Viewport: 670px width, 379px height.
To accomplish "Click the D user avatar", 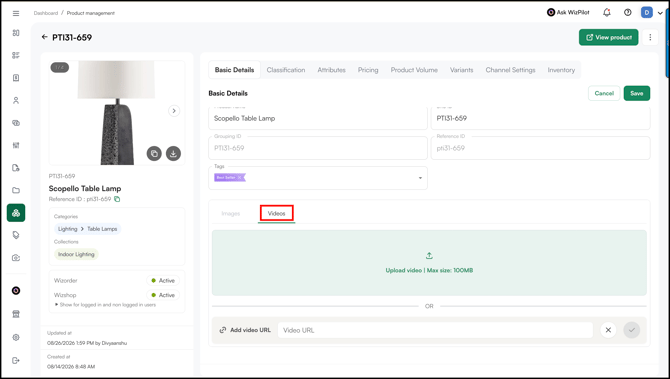I will coord(646,13).
